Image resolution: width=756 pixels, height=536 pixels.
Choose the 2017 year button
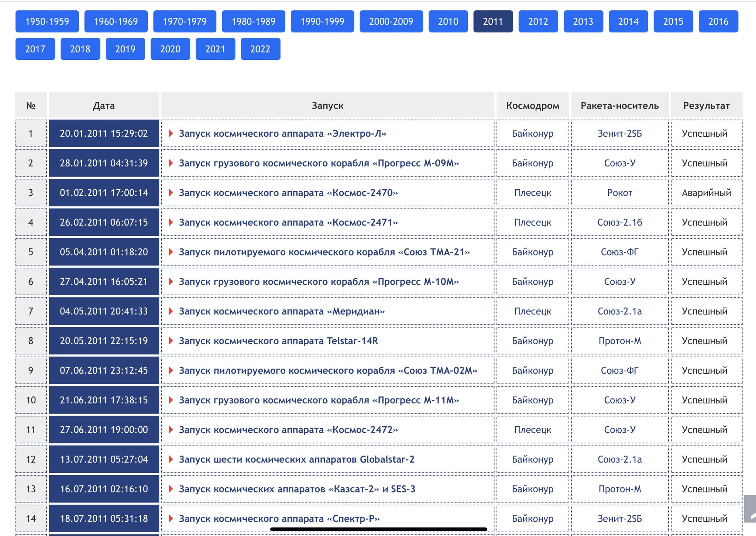tap(35, 49)
